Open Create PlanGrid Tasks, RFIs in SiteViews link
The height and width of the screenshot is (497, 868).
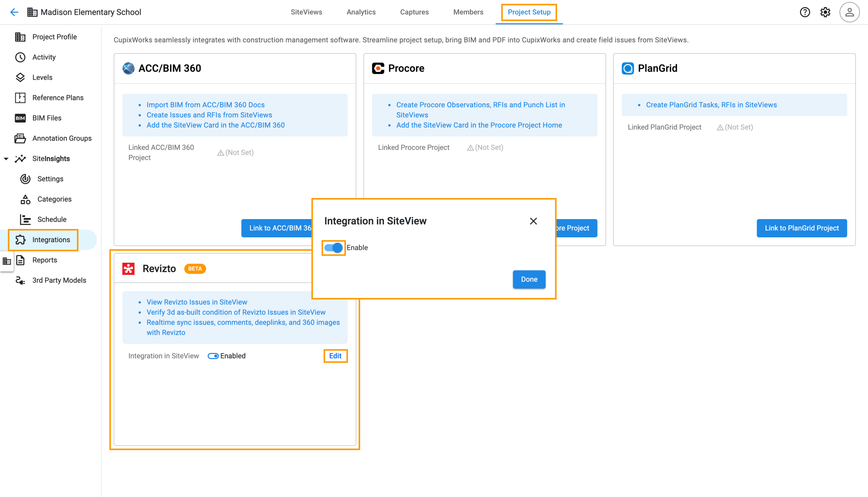711,105
